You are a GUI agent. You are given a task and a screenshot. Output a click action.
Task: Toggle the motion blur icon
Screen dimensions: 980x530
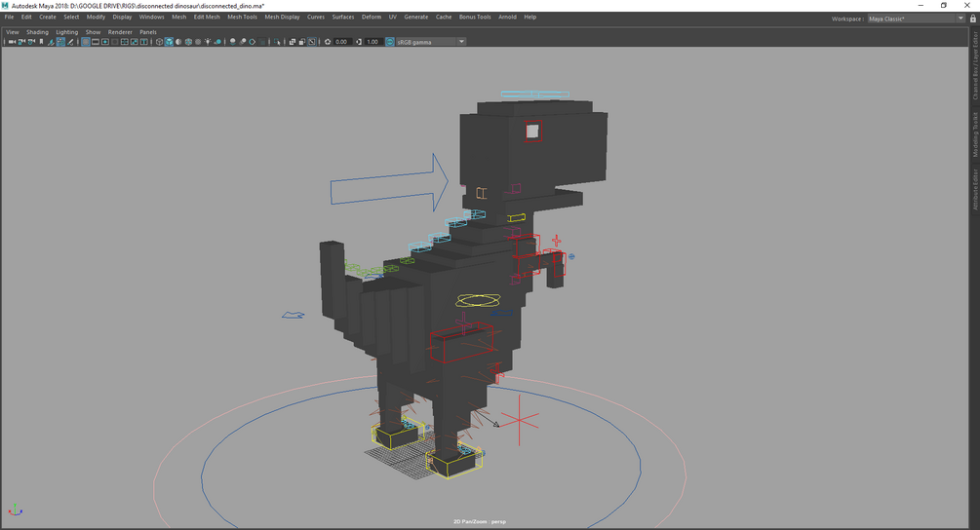tap(243, 42)
